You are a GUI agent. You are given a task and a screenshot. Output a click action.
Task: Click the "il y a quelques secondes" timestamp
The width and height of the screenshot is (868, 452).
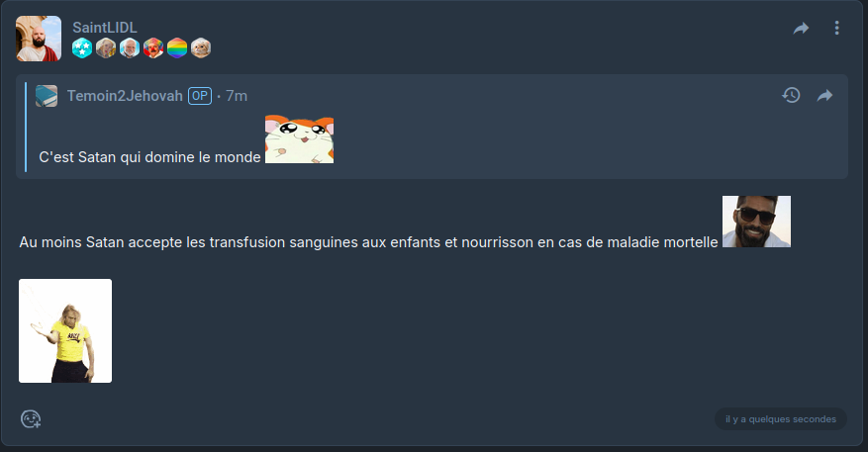coord(781,418)
